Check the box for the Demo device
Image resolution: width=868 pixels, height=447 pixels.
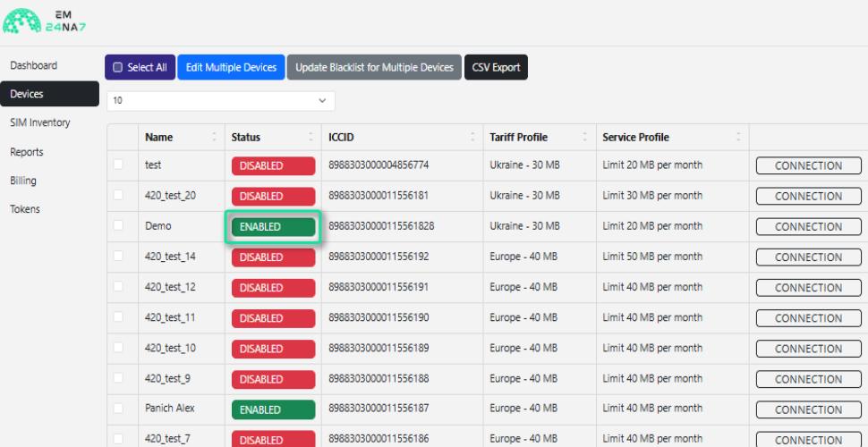click(x=118, y=225)
